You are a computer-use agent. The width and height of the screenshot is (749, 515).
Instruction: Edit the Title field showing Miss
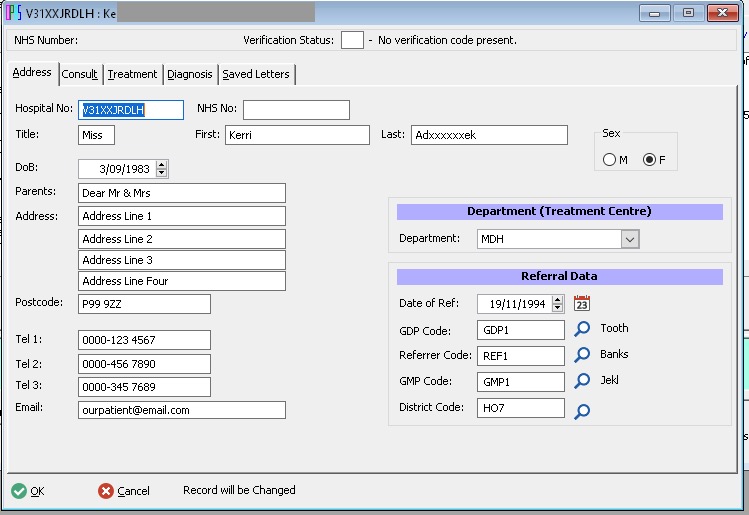pos(96,135)
